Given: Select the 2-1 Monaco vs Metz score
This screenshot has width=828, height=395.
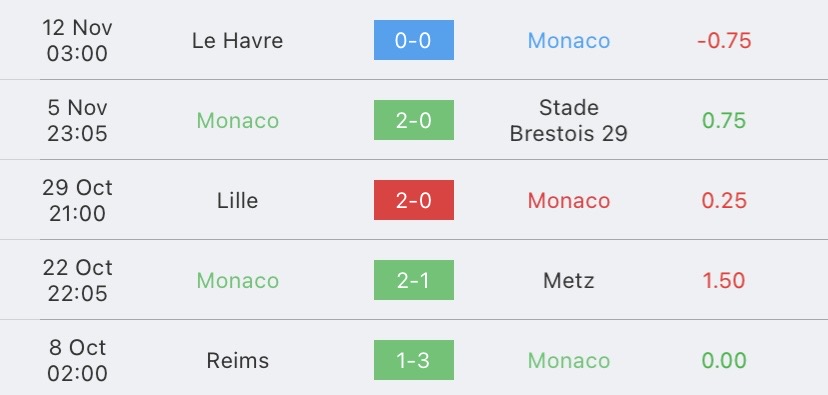Looking at the screenshot, I should 413,280.
